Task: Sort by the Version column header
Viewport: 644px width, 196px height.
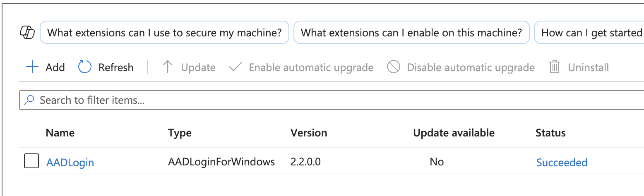Action: click(309, 133)
